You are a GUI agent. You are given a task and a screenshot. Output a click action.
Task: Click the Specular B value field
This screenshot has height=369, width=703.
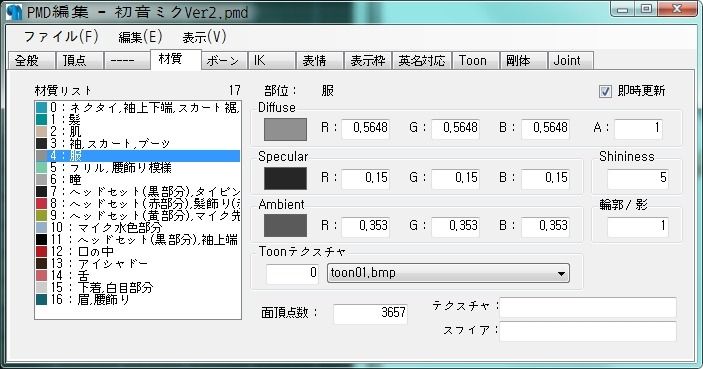[x=546, y=178]
